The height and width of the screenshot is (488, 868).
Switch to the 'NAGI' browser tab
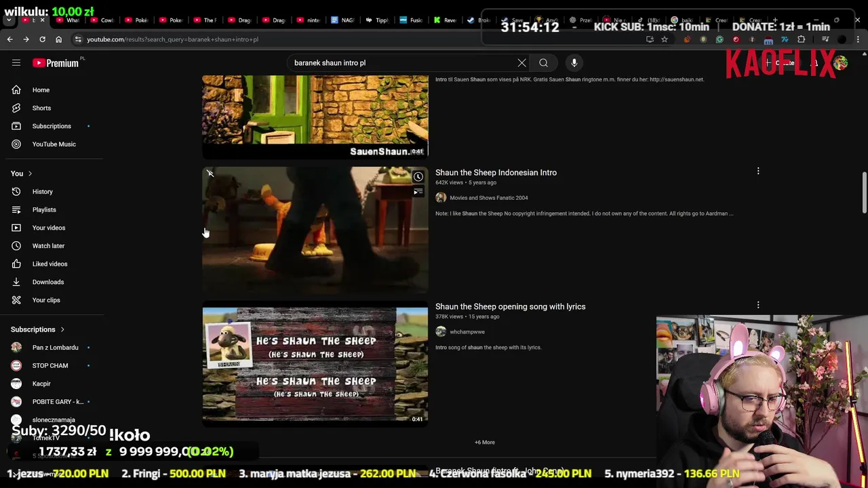coord(342,20)
